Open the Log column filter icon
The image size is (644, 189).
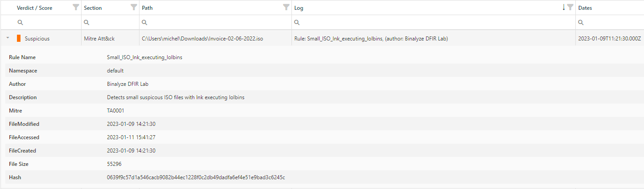(570, 7)
